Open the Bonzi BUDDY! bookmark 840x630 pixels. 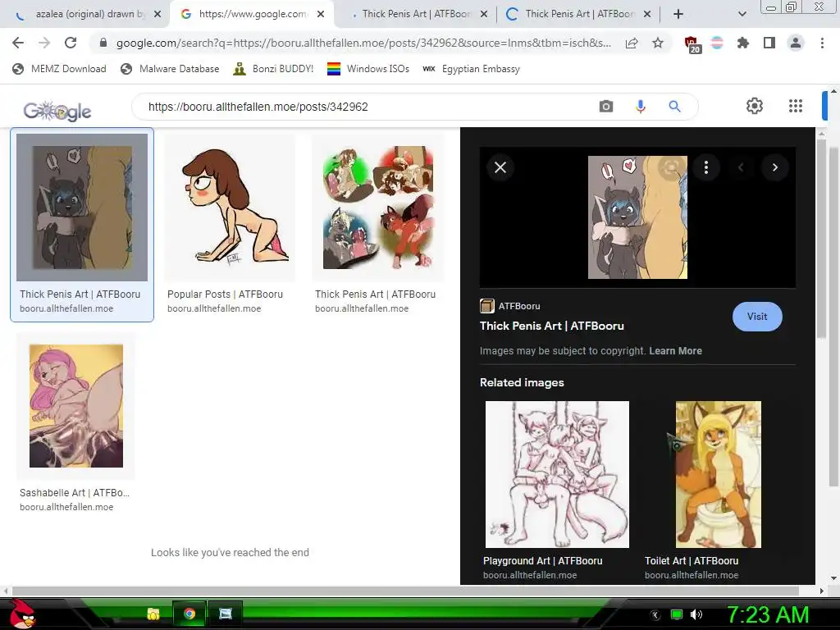[x=274, y=69]
